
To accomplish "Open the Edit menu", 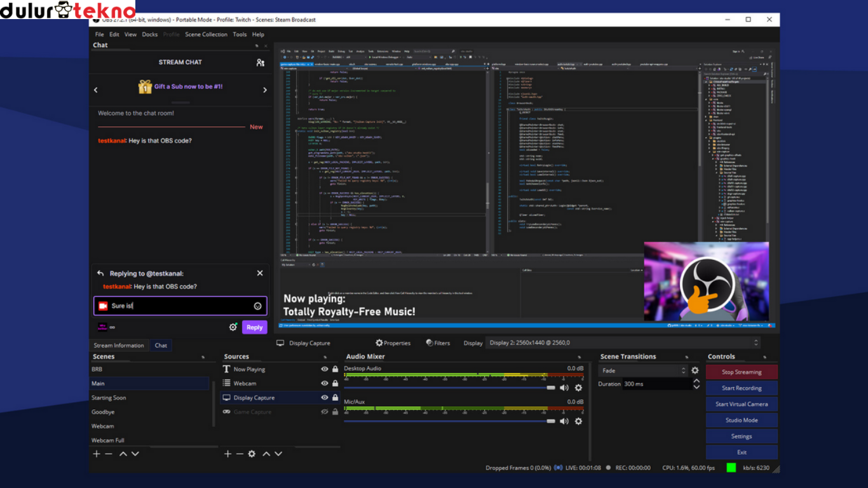I will pos(114,34).
